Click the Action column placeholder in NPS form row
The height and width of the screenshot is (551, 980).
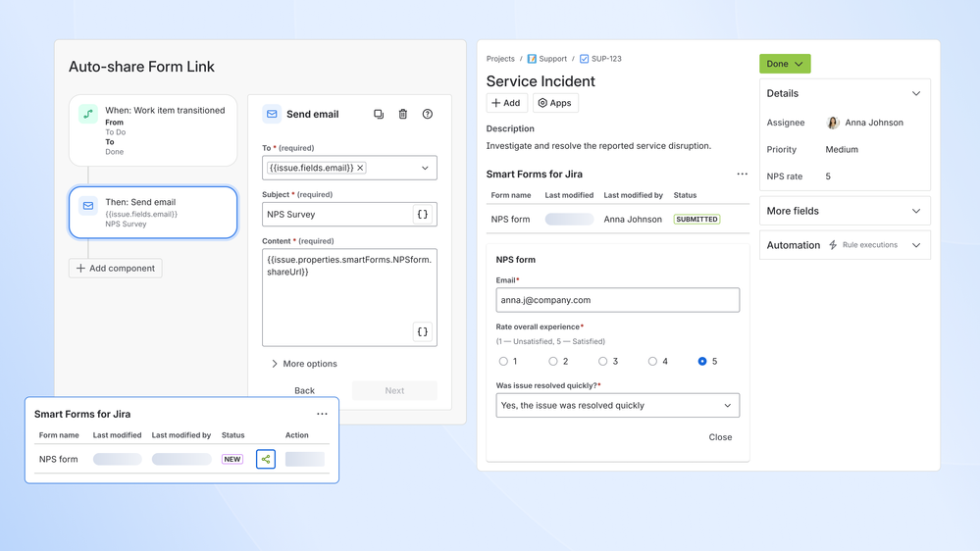tap(304, 459)
